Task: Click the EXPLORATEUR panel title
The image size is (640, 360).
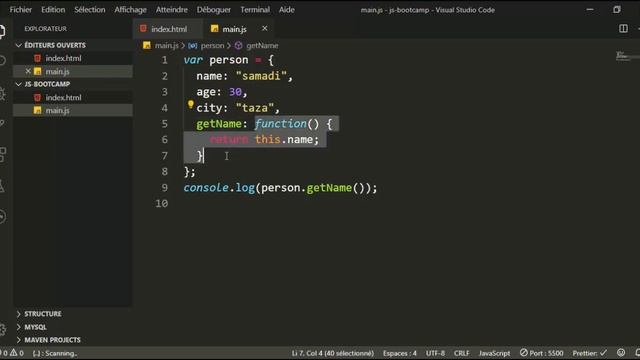Action: pyautogui.click(x=45, y=29)
